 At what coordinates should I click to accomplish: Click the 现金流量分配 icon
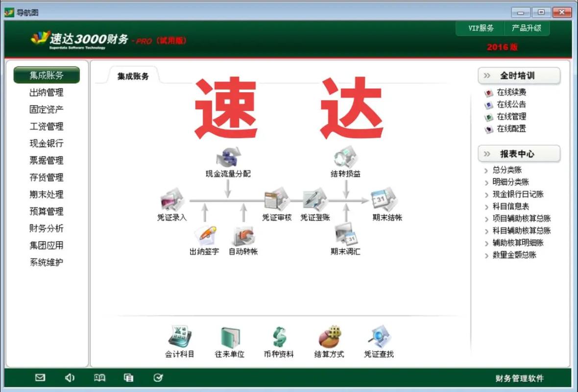228,158
